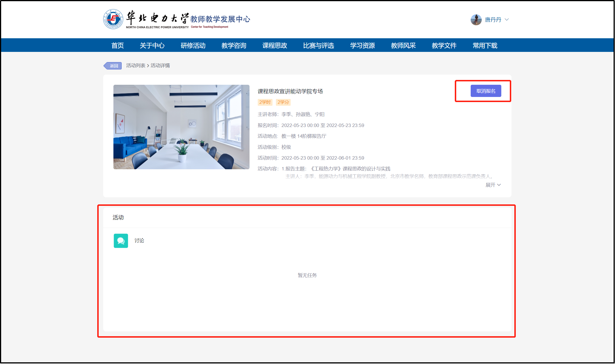Go to 常用下载 page
The width and height of the screenshot is (615, 364).
pyautogui.click(x=485, y=45)
